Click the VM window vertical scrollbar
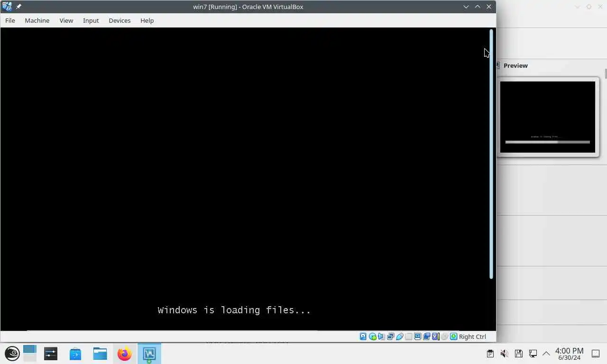This screenshot has width=607, height=364. point(491,154)
